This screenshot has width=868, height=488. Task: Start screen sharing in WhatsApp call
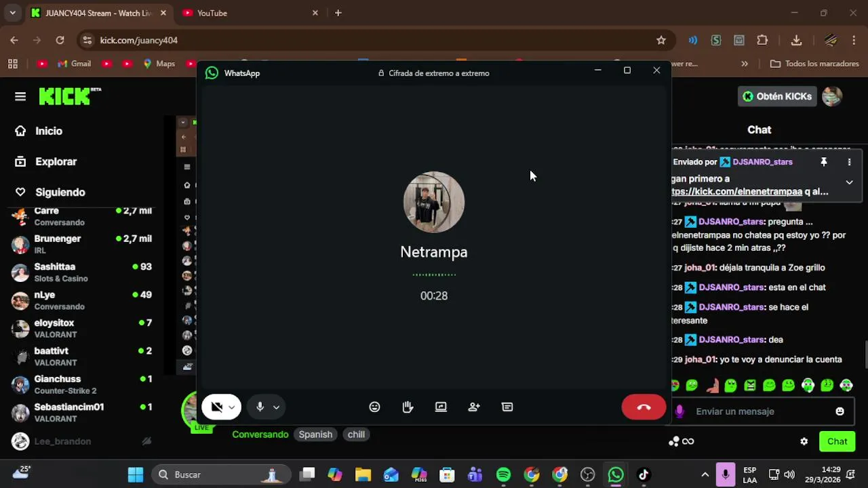pyautogui.click(x=441, y=407)
